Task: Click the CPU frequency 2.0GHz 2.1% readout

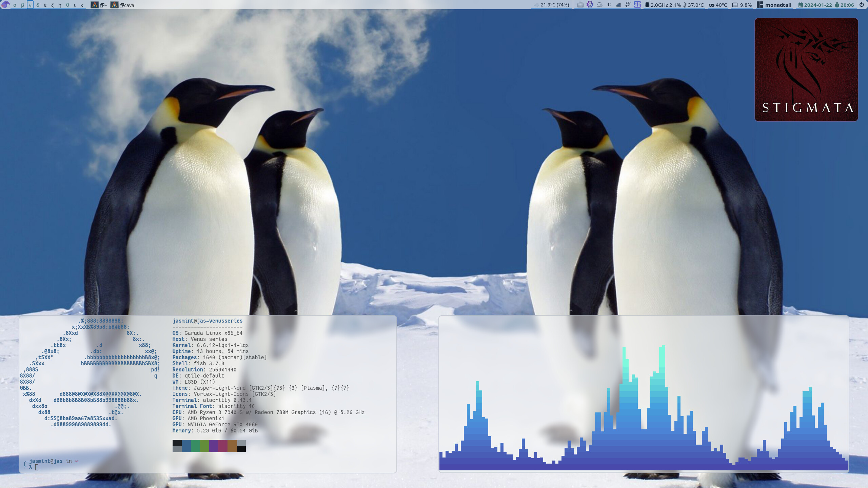Action: coord(666,5)
